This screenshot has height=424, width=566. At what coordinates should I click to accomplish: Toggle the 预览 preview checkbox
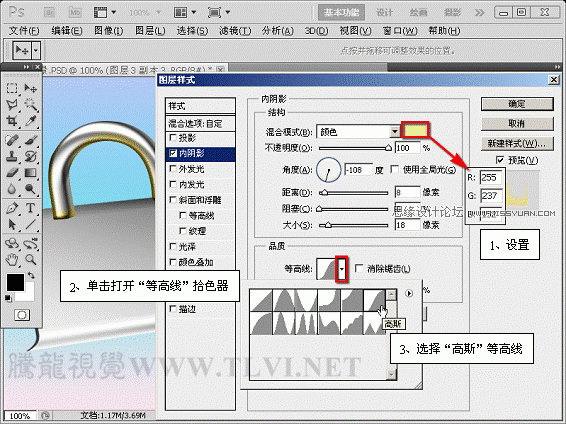pos(500,160)
